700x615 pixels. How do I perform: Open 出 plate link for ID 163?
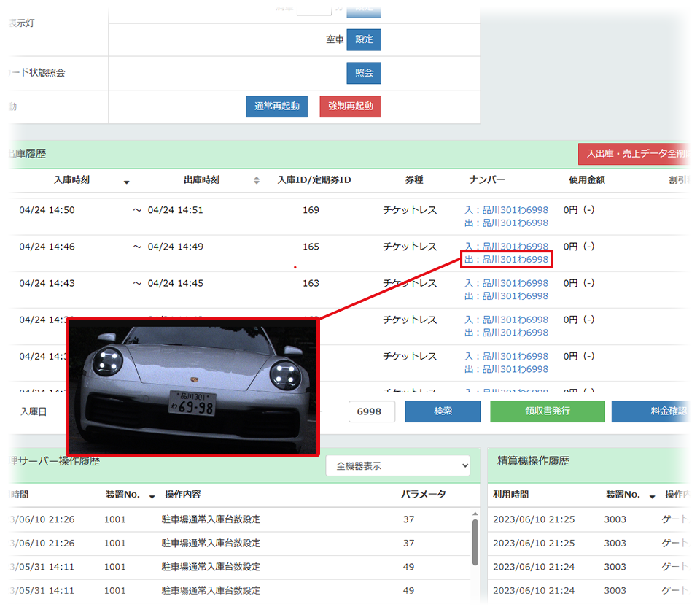tap(506, 296)
